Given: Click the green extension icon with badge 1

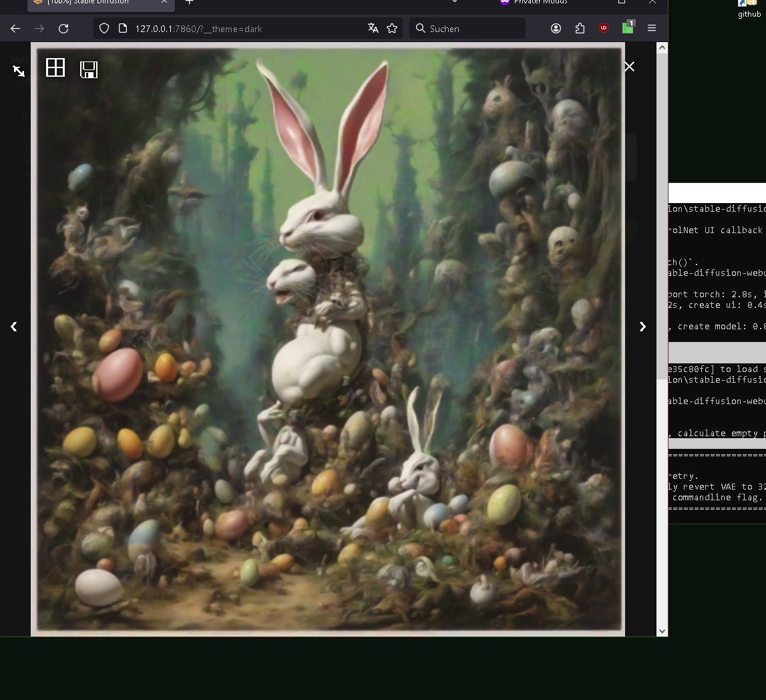Looking at the screenshot, I should pos(628,28).
